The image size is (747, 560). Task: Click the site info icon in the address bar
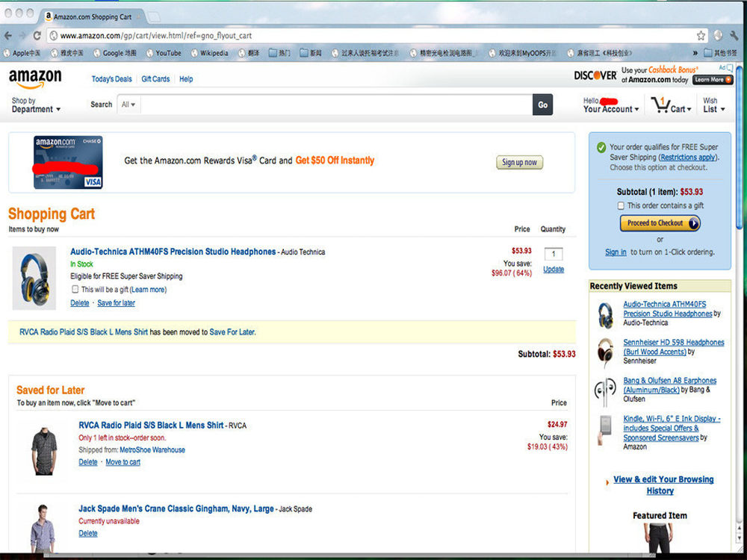click(x=54, y=36)
